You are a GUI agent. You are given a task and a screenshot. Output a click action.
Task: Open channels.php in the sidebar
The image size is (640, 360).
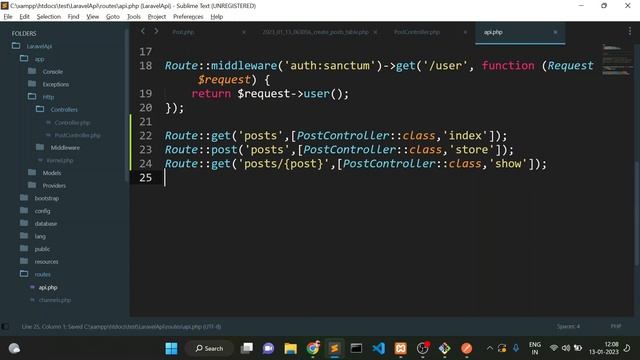[x=55, y=300]
